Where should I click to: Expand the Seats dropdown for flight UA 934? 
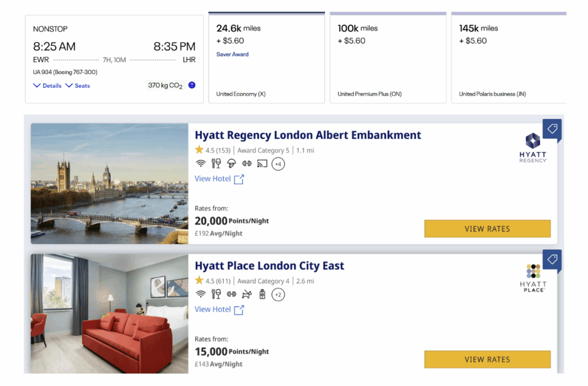pyautogui.click(x=78, y=86)
